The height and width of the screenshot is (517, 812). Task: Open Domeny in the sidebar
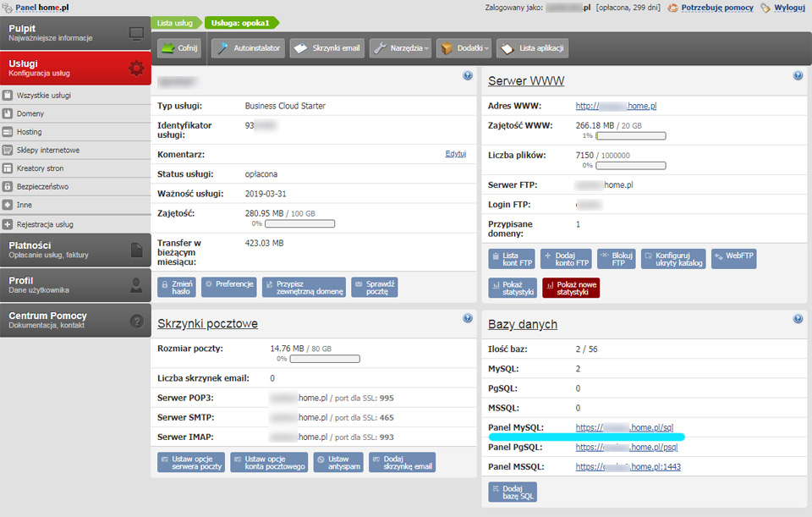[x=75, y=113]
